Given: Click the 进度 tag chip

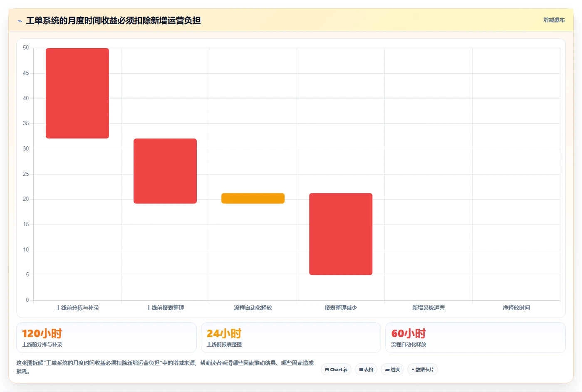Looking at the screenshot, I should [x=392, y=370].
